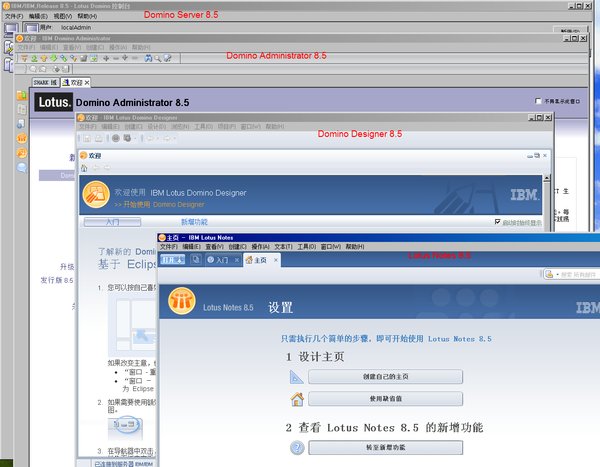Screen dimensions: 600x467
Task: Click the Lotus Notes search all mail field
Action: [x=580, y=275]
